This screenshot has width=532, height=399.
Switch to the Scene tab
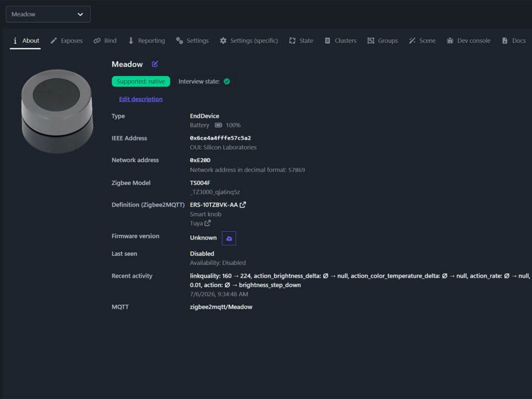(422, 41)
